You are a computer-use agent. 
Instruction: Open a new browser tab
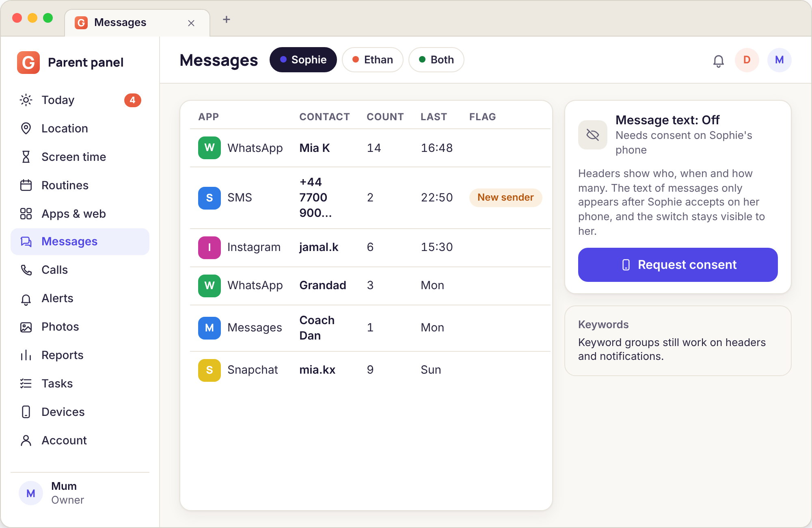(x=227, y=19)
